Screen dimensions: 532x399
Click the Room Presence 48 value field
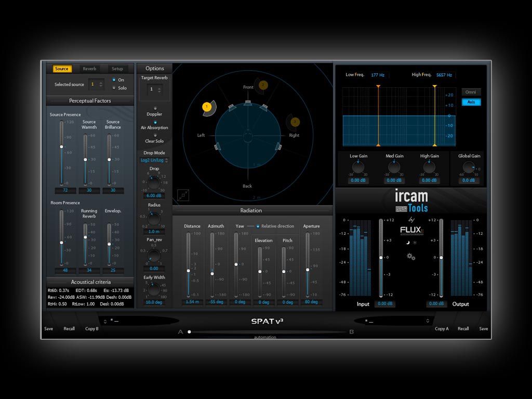coord(65,270)
